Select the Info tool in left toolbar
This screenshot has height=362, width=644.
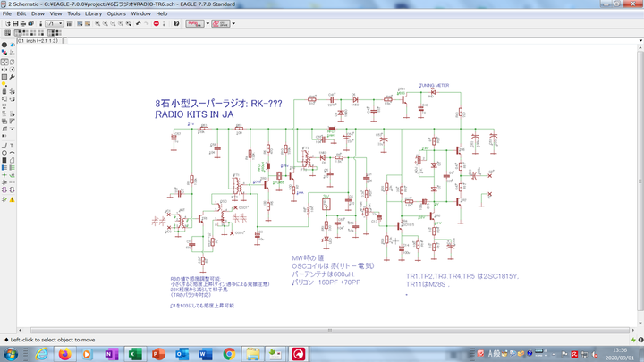(x=4, y=44)
